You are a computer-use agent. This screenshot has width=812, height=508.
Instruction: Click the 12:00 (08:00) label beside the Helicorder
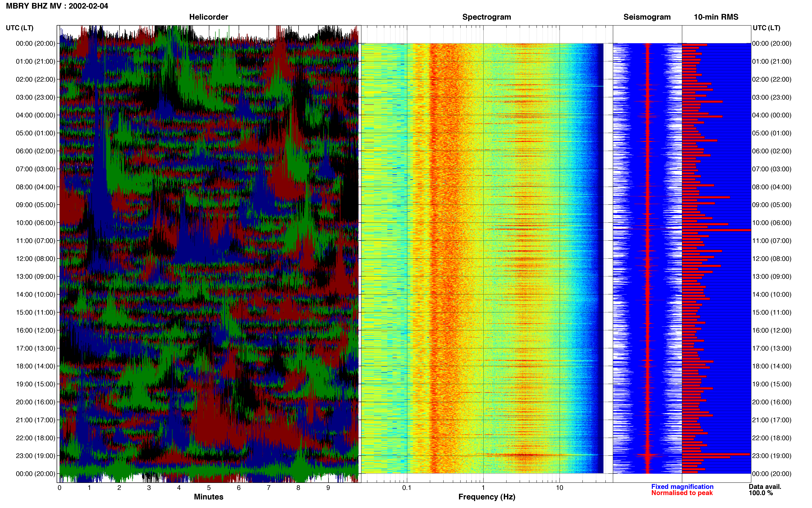[36, 259]
